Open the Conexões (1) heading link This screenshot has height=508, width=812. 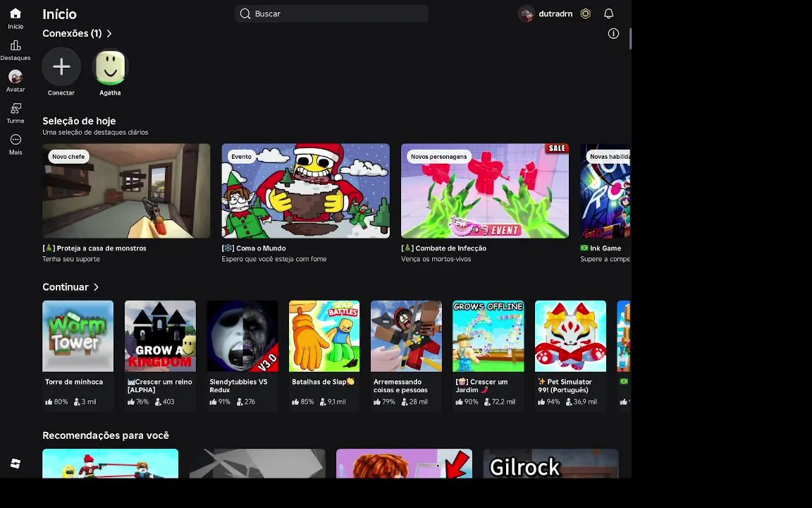click(72, 33)
